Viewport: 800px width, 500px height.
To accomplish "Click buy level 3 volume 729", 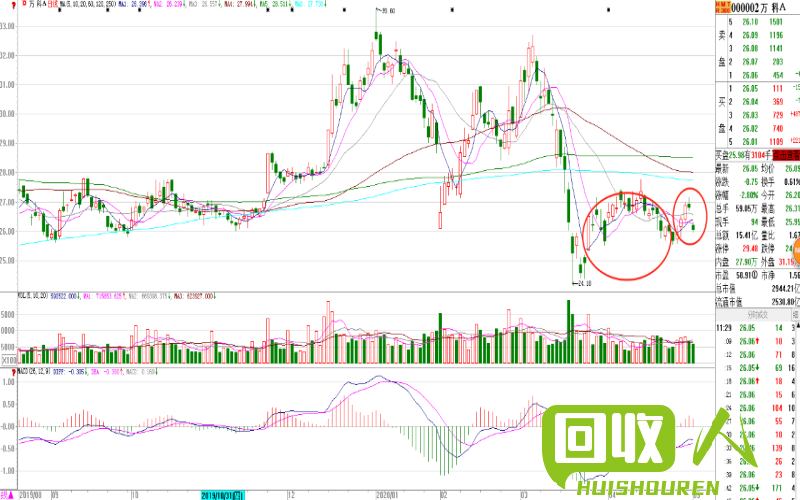I will coord(778,115).
